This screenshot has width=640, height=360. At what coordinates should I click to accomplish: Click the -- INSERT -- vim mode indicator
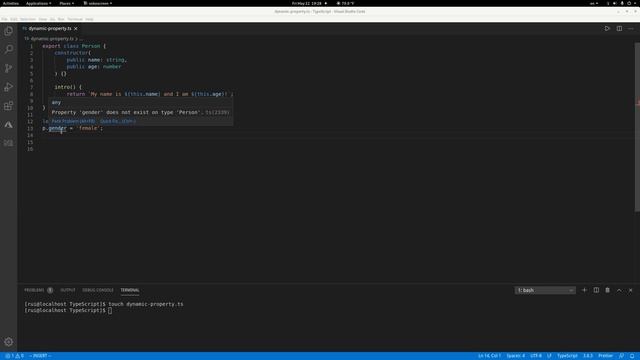(x=40, y=356)
